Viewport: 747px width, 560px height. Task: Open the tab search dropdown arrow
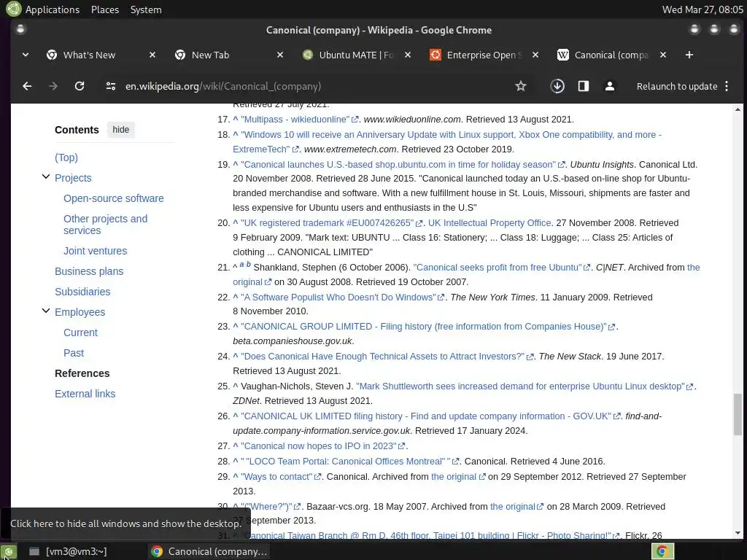click(x=26, y=55)
